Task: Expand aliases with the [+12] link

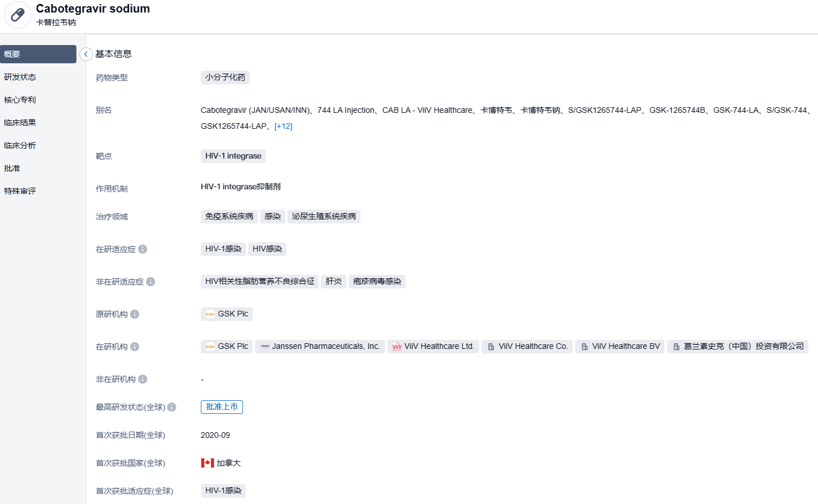Action: click(x=284, y=126)
